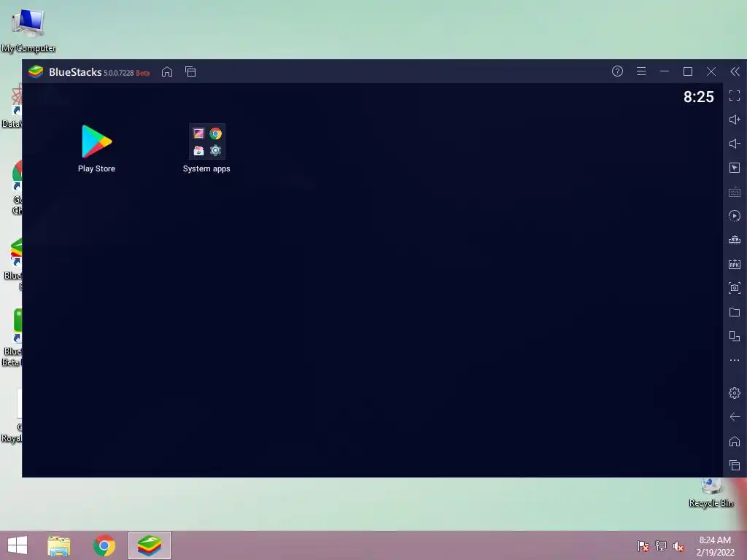
Task: Open the macro recorder
Action: (x=735, y=216)
